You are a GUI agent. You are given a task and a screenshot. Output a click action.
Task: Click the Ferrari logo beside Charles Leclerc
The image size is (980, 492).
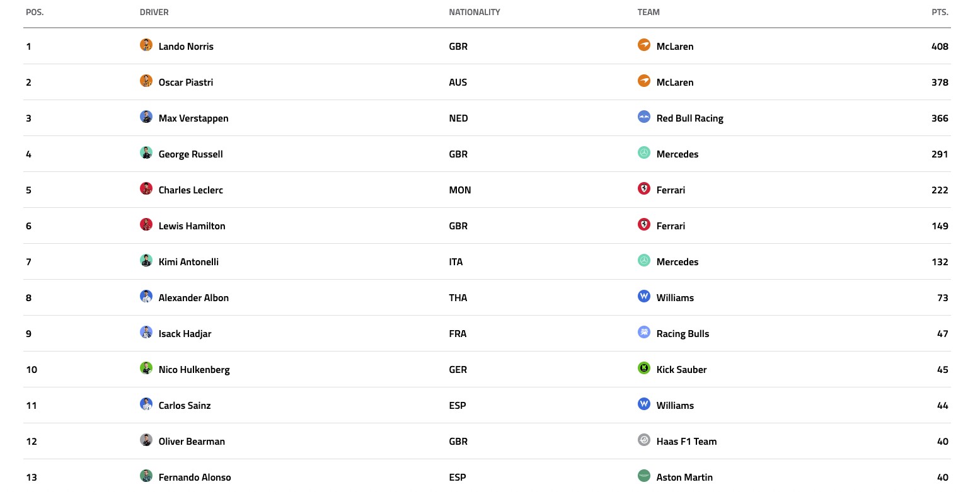pos(643,189)
